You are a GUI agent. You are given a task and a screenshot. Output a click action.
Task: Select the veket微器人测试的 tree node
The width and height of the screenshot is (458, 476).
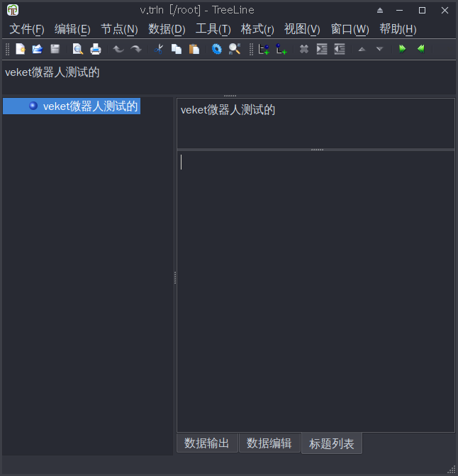pos(72,106)
